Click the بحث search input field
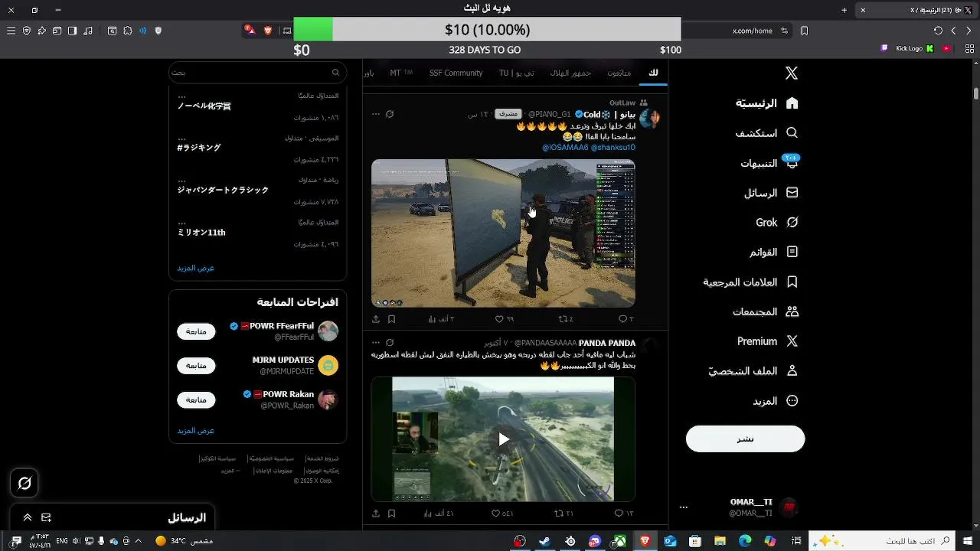This screenshot has height=551, width=980. point(257,72)
